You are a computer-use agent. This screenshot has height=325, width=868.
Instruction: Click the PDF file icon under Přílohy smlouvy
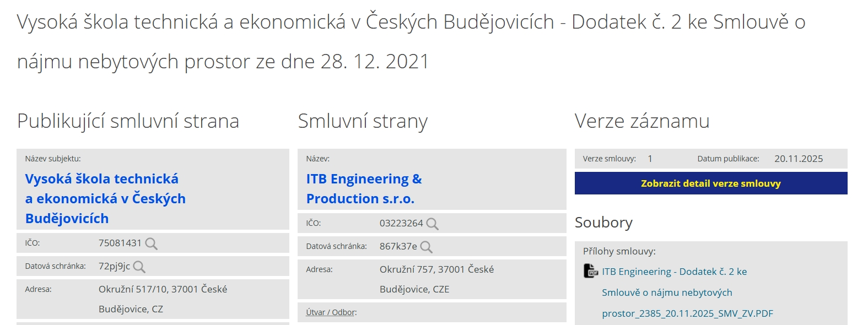tap(591, 271)
